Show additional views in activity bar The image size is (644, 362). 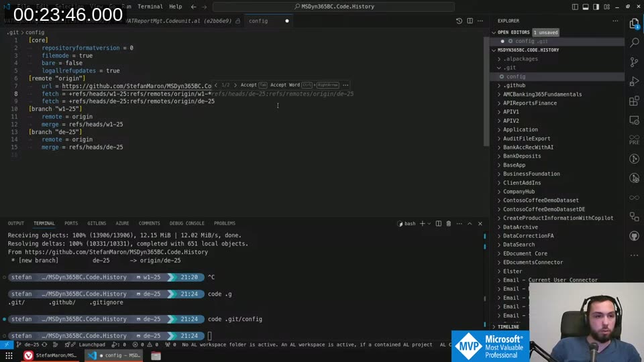click(634, 255)
